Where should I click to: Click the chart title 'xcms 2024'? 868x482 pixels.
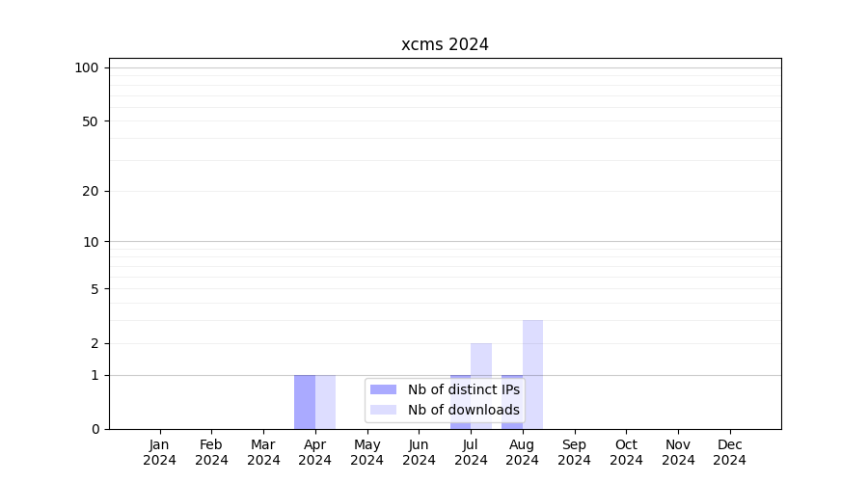pos(445,44)
